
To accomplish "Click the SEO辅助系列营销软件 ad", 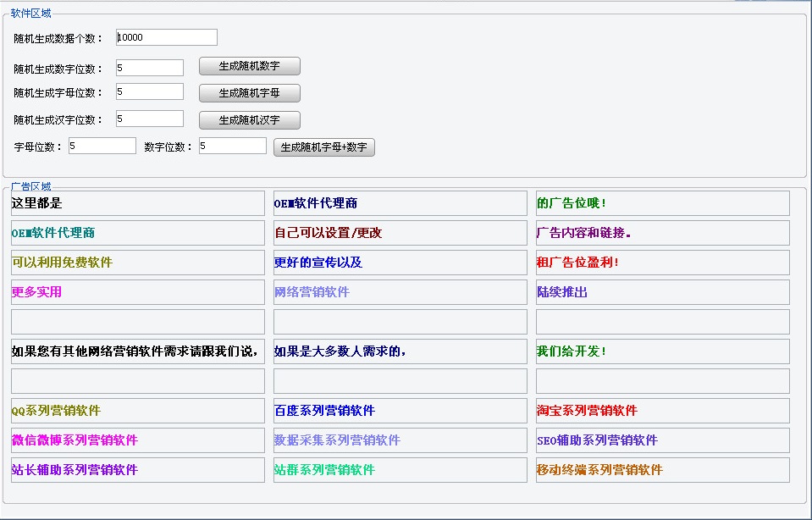I will coord(597,440).
